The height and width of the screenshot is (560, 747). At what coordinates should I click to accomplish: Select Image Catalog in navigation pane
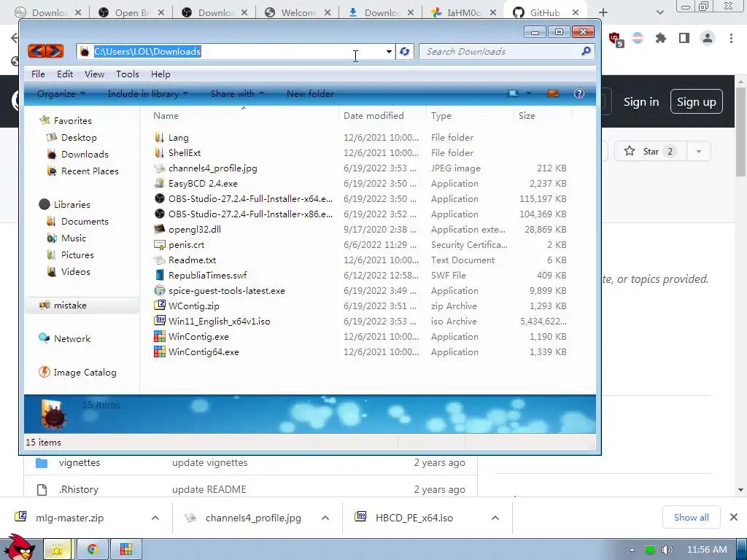pyautogui.click(x=85, y=373)
